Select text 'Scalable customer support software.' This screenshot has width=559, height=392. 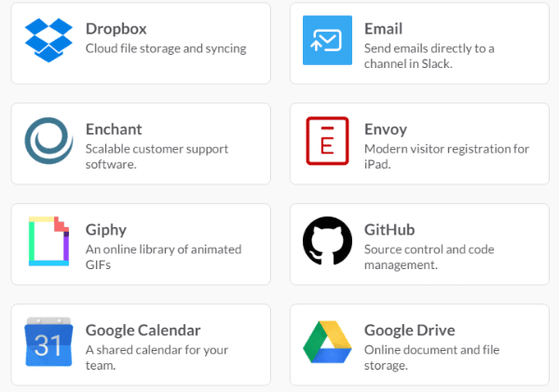pyautogui.click(x=157, y=156)
